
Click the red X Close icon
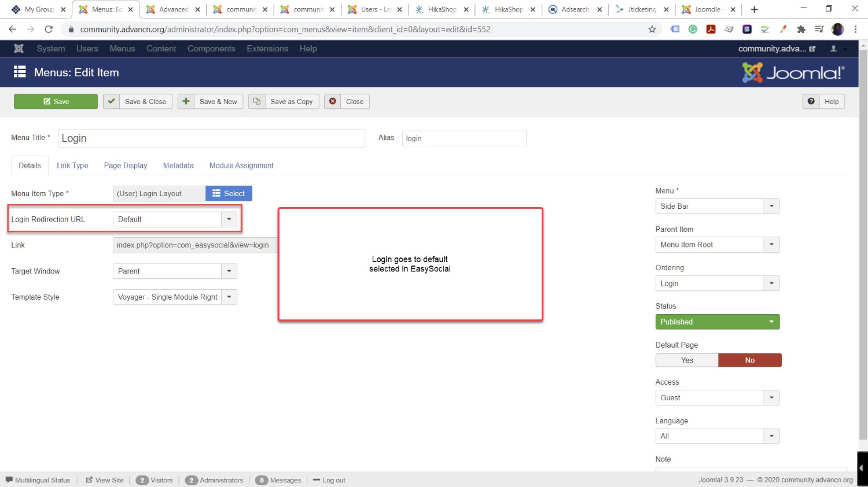[333, 101]
